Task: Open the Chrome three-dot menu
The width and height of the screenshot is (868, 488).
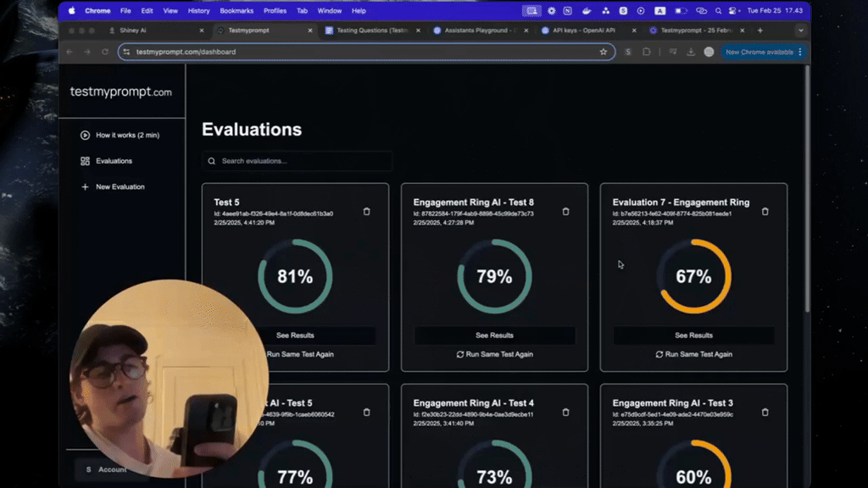Action: point(800,52)
